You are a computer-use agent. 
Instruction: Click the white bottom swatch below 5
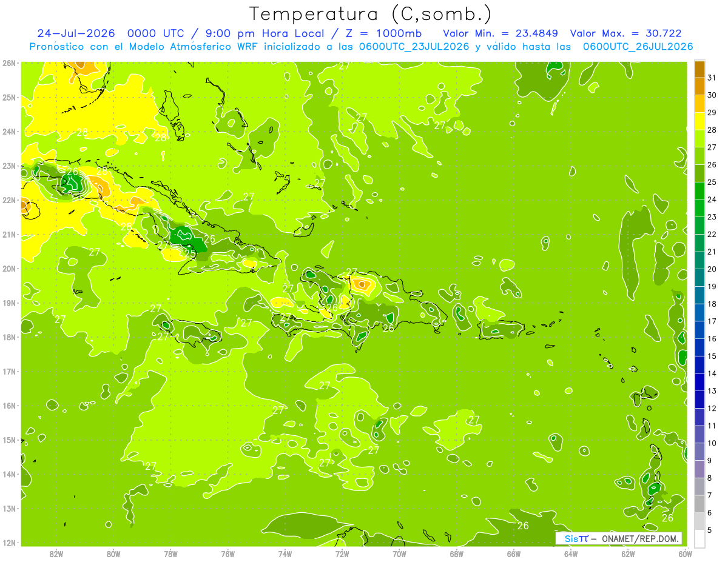[699, 538]
